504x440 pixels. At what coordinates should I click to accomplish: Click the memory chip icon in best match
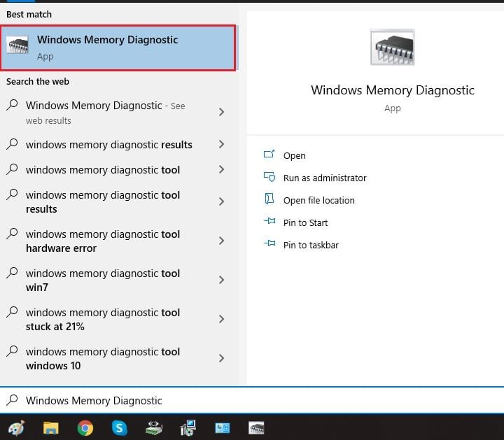pos(17,45)
